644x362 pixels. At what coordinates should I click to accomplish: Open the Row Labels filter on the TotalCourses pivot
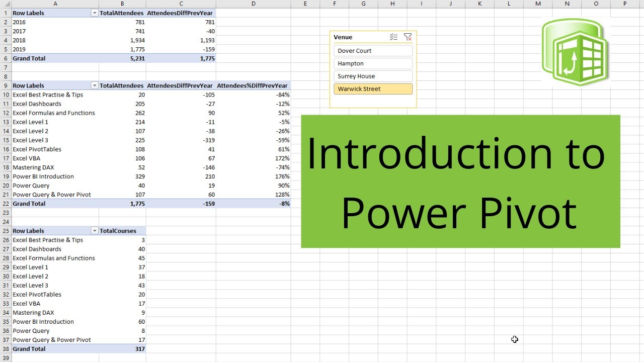tap(94, 230)
